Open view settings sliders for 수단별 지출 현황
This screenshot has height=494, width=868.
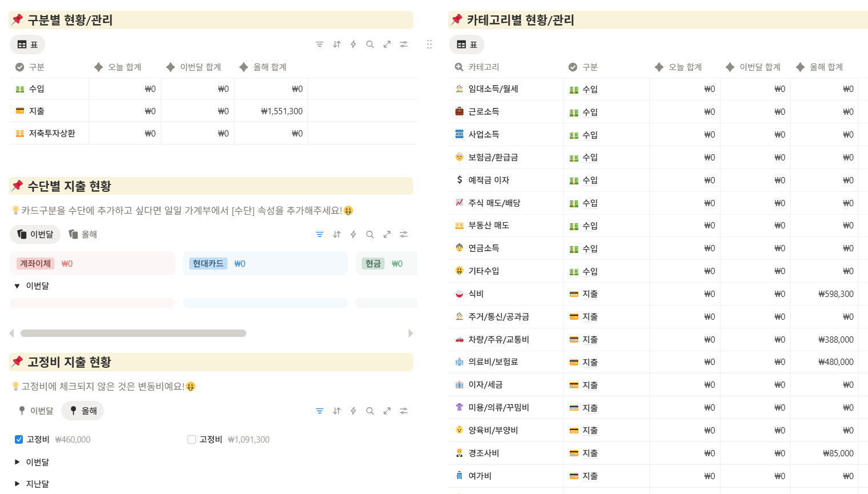(x=403, y=234)
